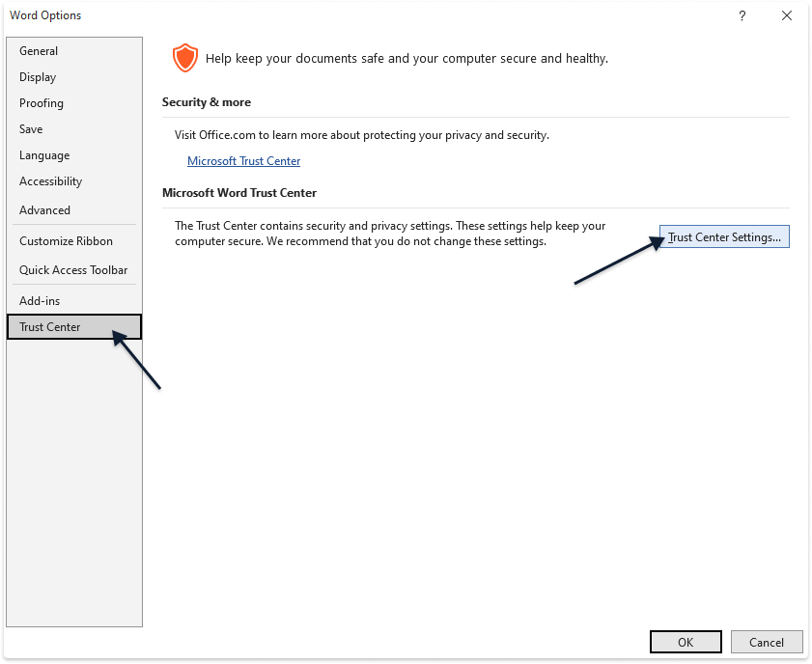Open the Proofing settings category

click(42, 103)
